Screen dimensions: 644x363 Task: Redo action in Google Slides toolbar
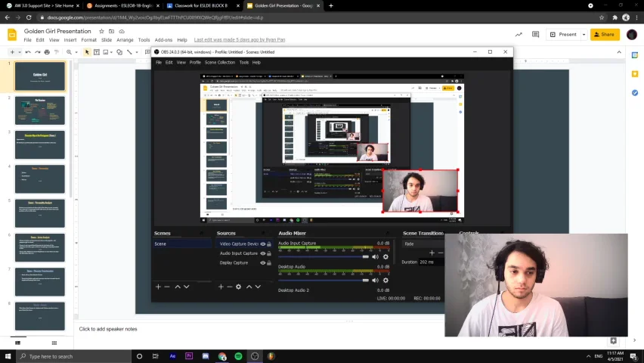[x=37, y=52]
